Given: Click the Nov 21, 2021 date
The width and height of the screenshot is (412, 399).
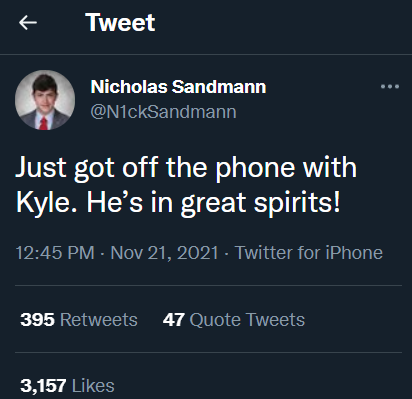Looking at the screenshot, I should [x=164, y=252].
